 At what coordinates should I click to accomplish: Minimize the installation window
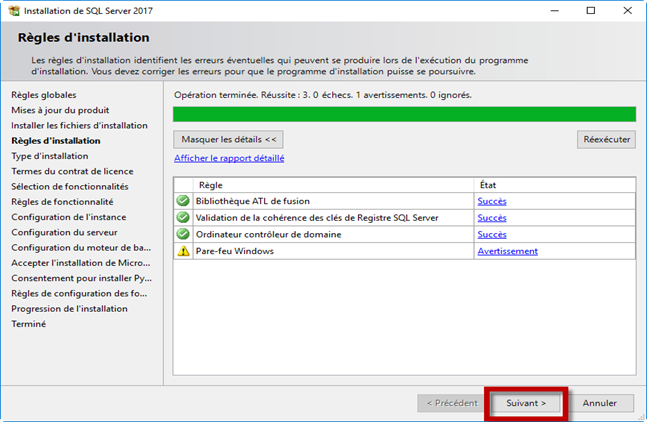[555, 11]
